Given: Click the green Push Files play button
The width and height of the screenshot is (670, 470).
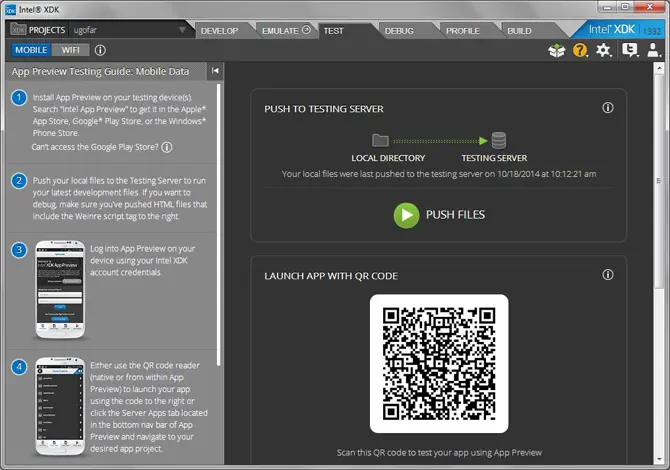Looking at the screenshot, I should [x=406, y=215].
